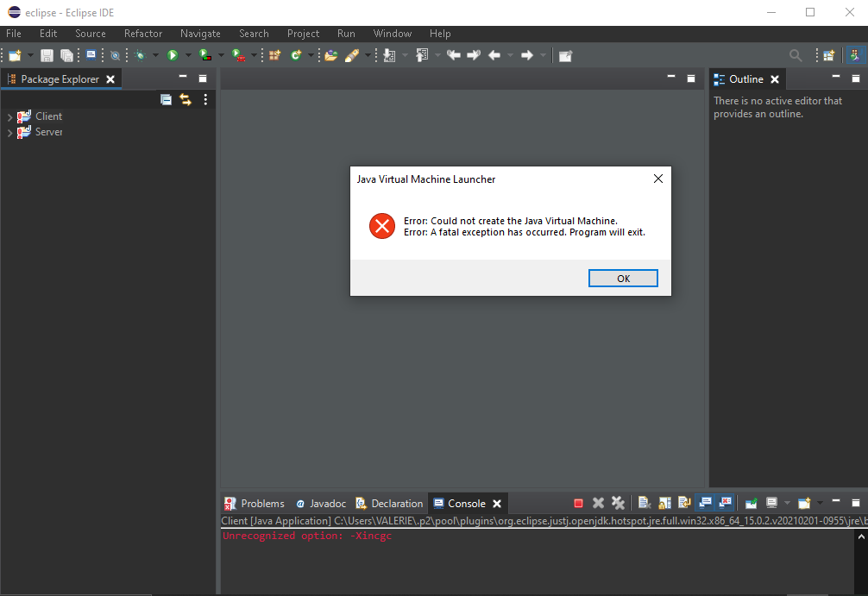Click the Last Edit Location arrow

(x=454, y=55)
